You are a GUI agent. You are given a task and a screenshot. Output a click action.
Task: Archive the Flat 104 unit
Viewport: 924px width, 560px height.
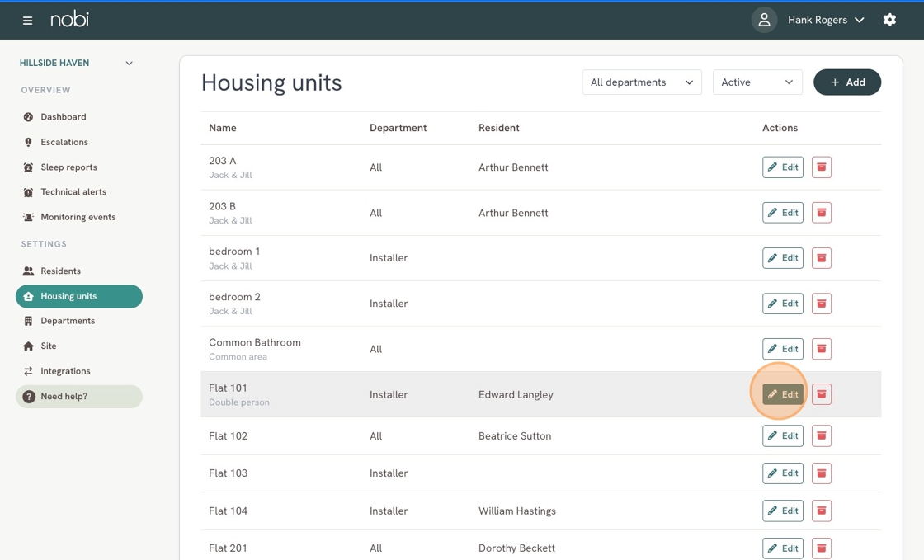[x=822, y=511]
